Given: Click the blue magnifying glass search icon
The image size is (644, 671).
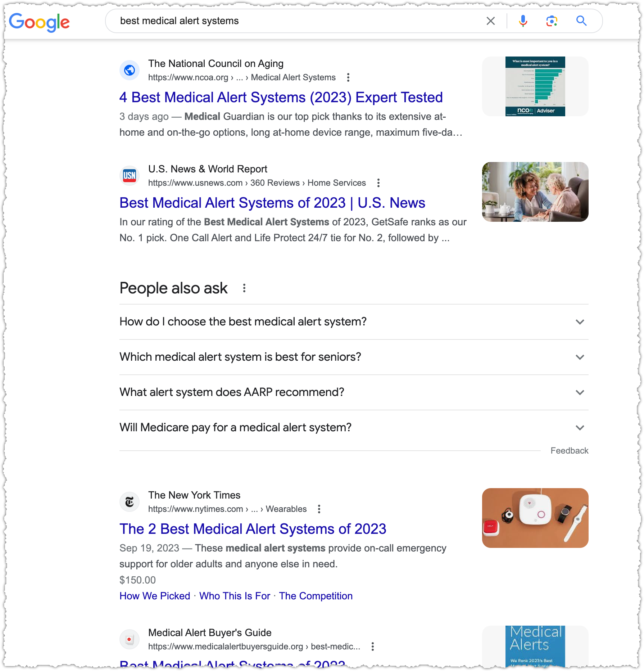Looking at the screenshot, I should [x=581, y=21].
